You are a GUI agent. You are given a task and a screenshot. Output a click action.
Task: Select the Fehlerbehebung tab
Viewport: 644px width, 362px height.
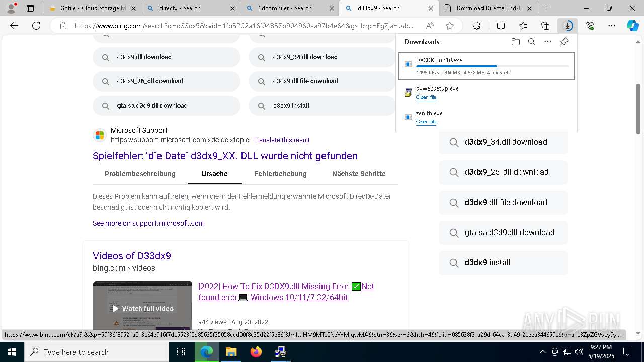280,174
